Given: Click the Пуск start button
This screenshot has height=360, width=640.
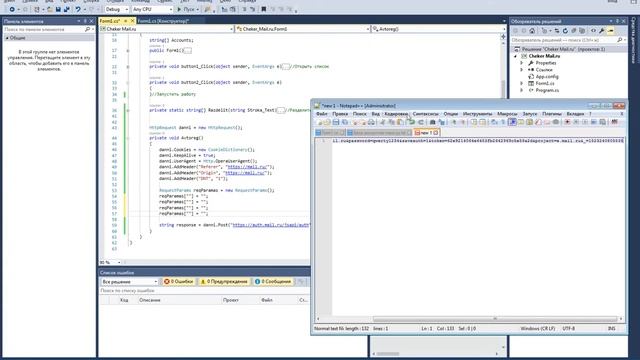Looking at the screenshot, I should click(188, 9).
